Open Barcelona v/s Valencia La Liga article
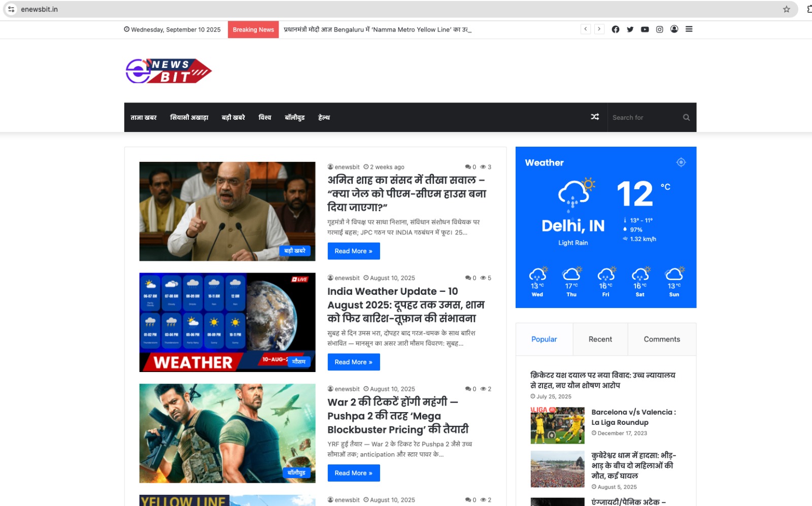 click(x=634, y=417)
